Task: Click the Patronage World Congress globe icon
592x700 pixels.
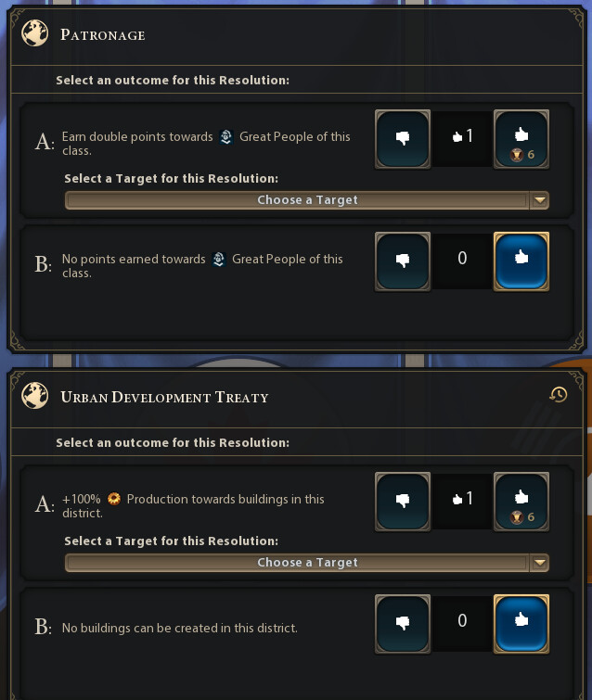Action: [35, 34]
